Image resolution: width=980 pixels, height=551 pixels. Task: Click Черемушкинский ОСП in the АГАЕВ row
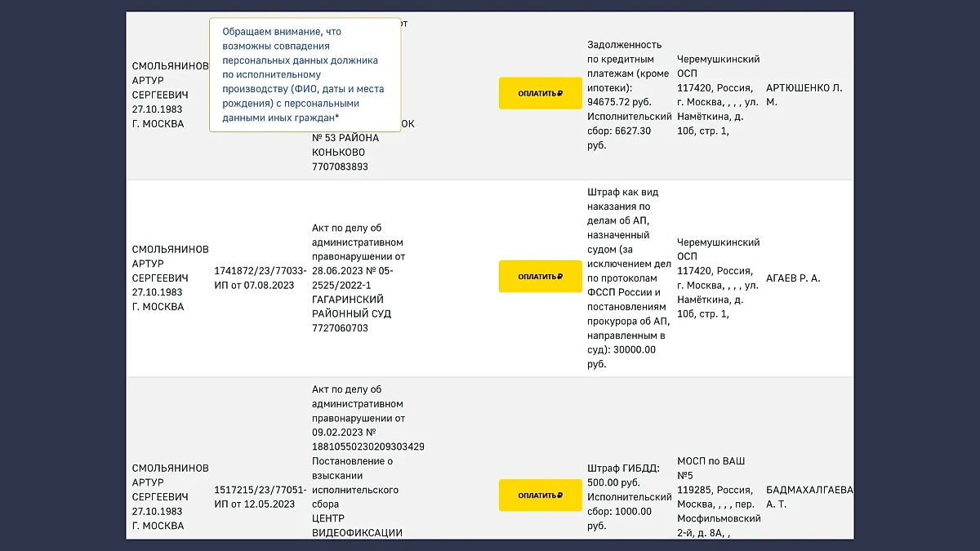[719, 278]
